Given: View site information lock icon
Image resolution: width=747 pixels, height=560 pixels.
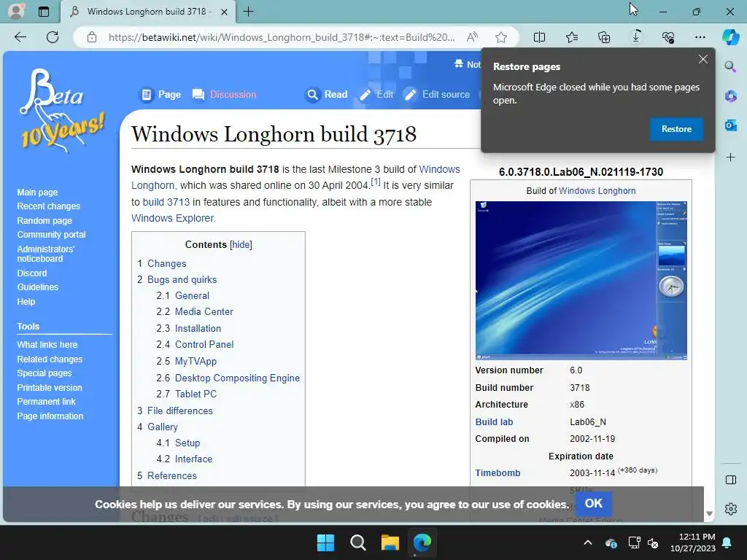Looking at the screenshot, I should click(x=92, y=37).
